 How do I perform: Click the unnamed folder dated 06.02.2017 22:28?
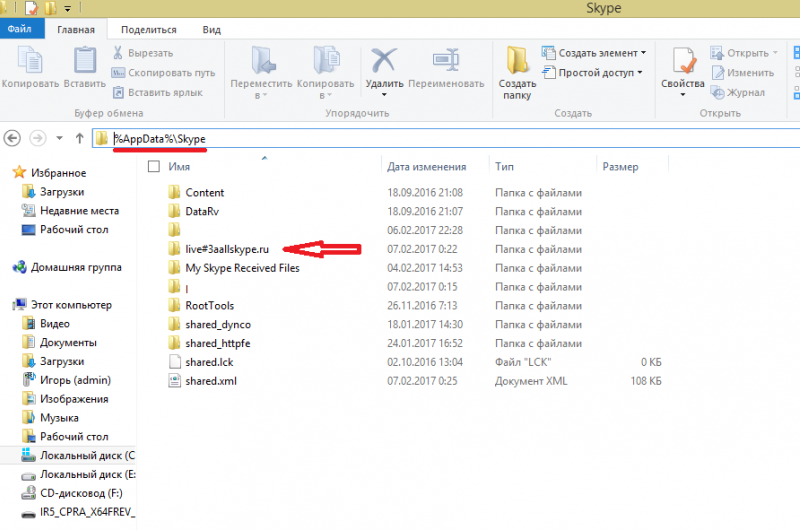pyautogui.click(x=174, y=230)
